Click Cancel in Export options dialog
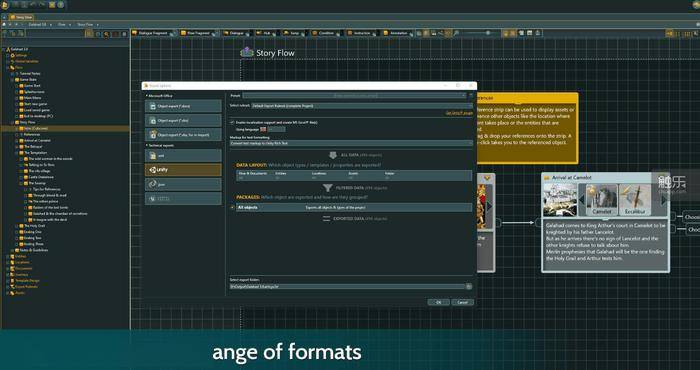Image resolution: width=700 pixels, height=370 pixels. coord(462,302)
